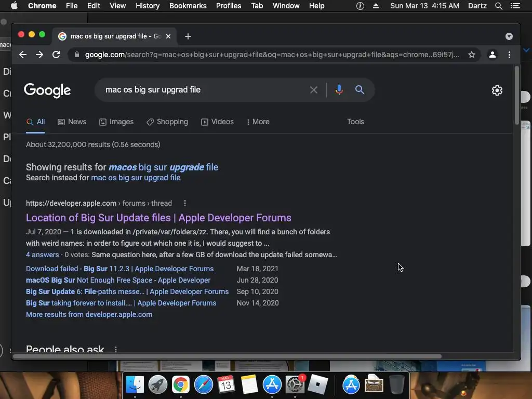Open Trash in the Dock
Image resolution: width=532 pixels, height=399 pixels.
(396, 385)
